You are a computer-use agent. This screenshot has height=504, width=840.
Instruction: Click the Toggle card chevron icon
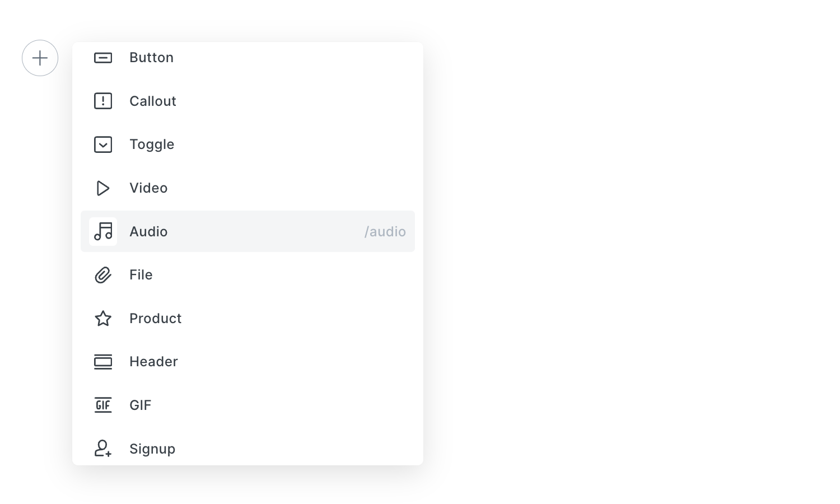(103, 144)
